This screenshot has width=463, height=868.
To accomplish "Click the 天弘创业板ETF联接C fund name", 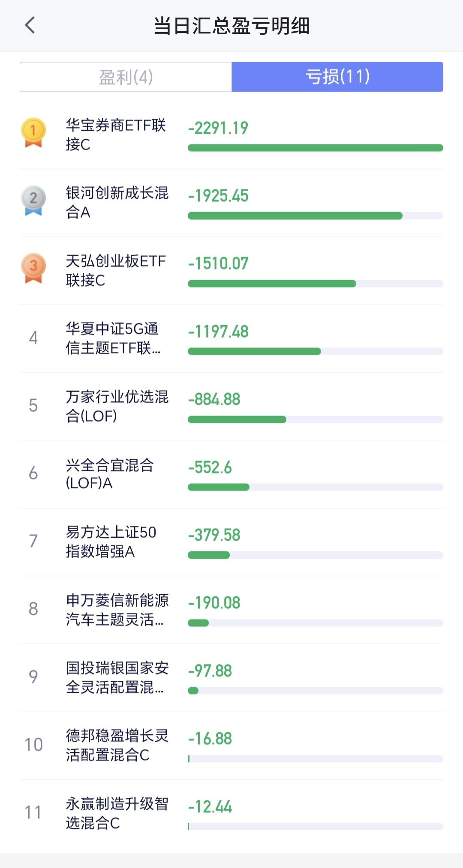I will [x=116, y=270].
